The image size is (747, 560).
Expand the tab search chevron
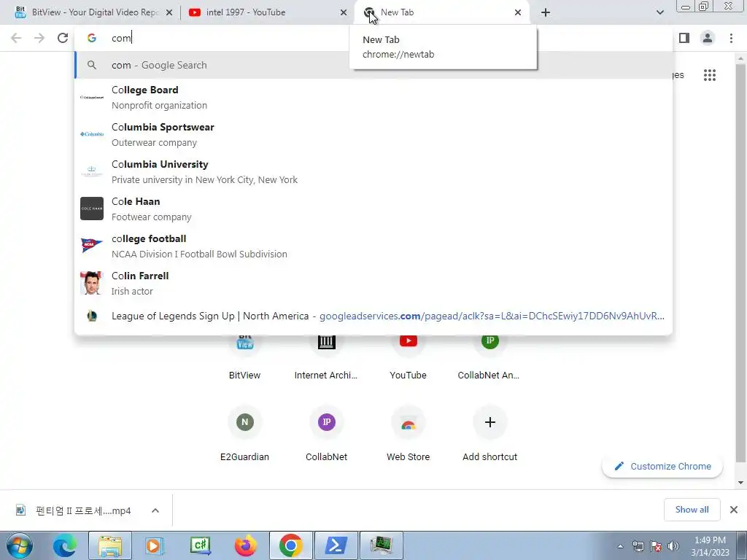pyautogui.click(x=659, y=12)
